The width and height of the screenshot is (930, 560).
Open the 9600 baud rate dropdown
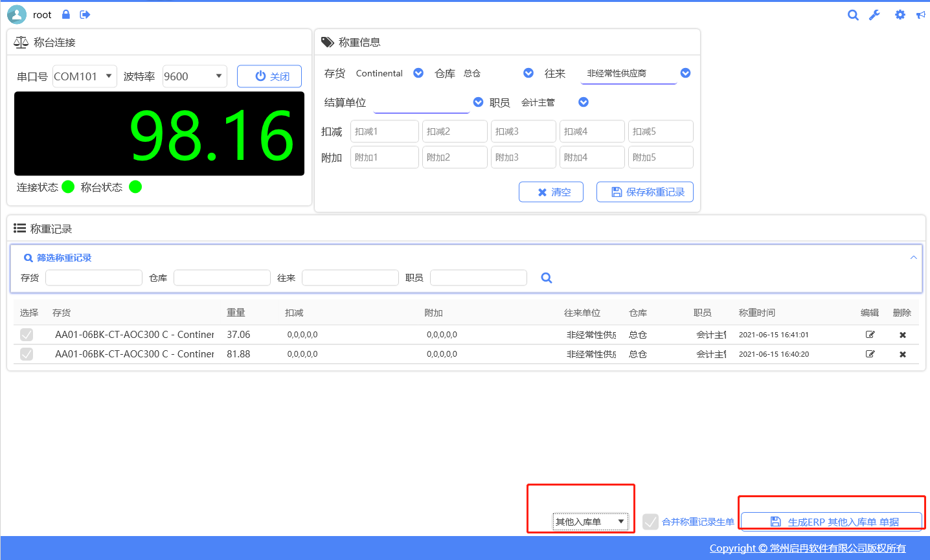194,76
